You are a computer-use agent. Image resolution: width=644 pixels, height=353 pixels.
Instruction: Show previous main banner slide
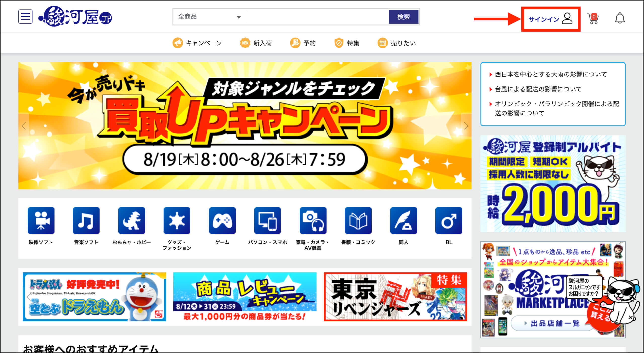(x=24, y=126)
